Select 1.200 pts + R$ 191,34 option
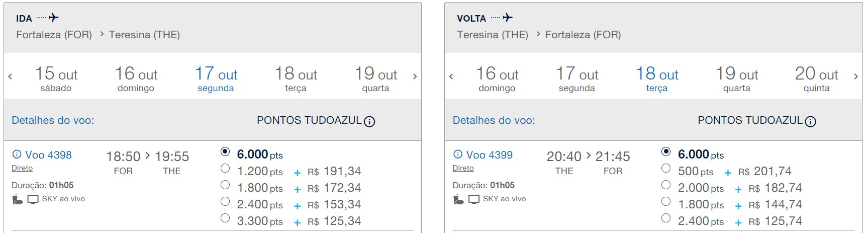Screen dimensions: 868x233 pyautogui.click(x=225, y=168)
